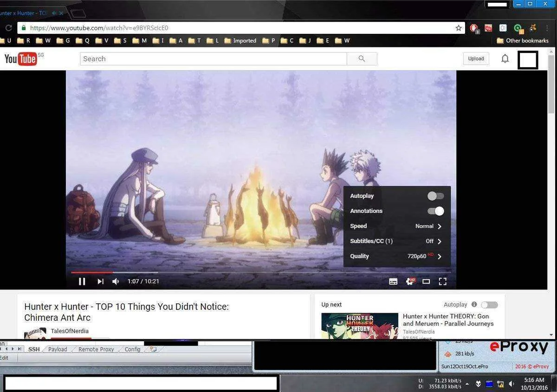557x392 pixels.
Task: Click the last tab icon after Config
Action: coord(153,349)
